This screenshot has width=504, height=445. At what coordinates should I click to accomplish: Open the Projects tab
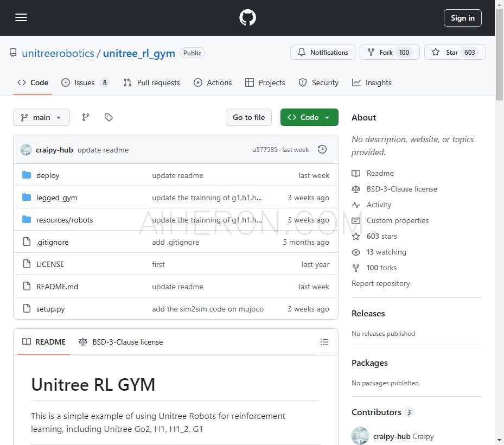[265, 82]
